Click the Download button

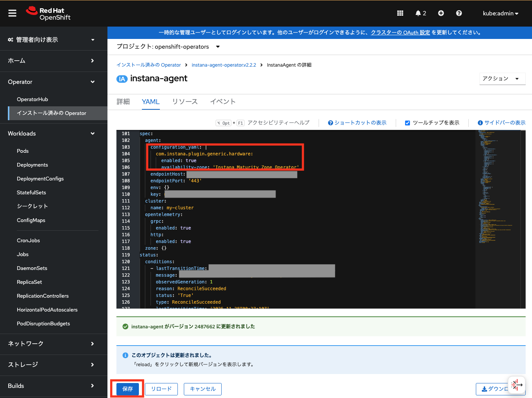(x=494, y=389)
